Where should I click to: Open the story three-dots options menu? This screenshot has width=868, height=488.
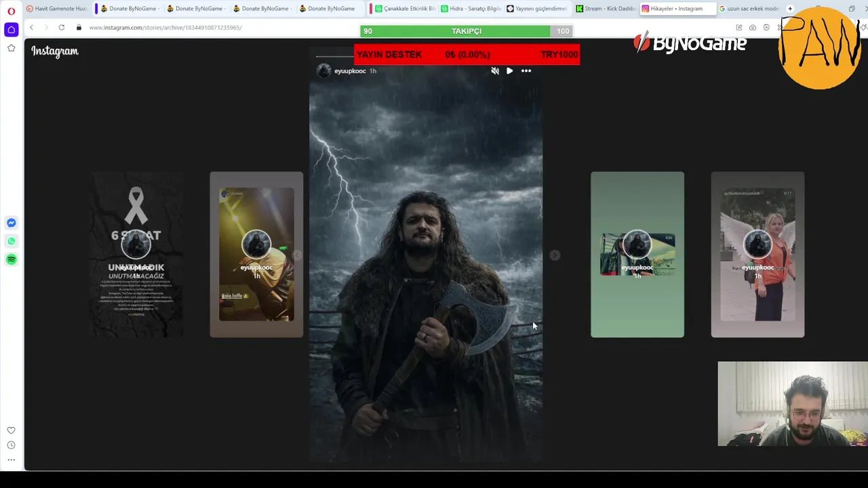point(526,70)
